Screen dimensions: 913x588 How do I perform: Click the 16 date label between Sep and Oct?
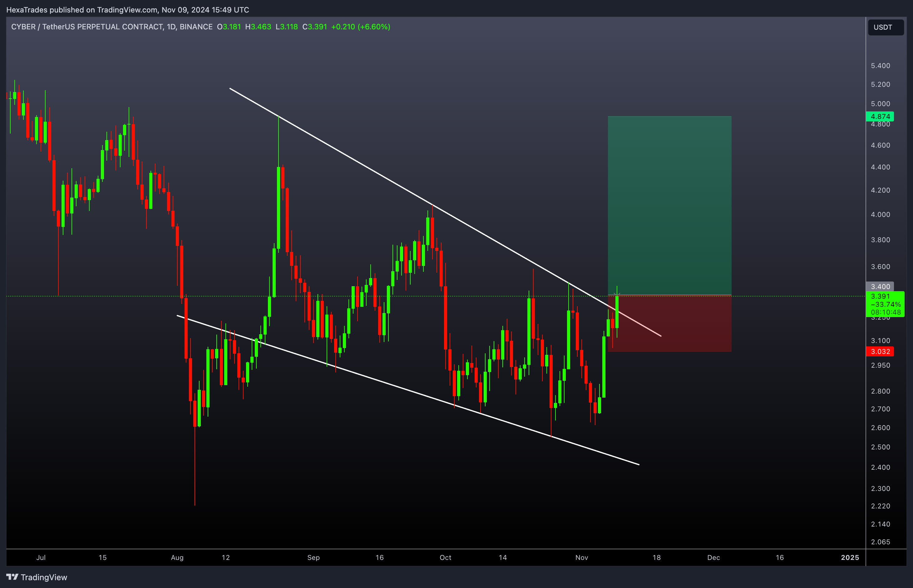pos(379,557)
